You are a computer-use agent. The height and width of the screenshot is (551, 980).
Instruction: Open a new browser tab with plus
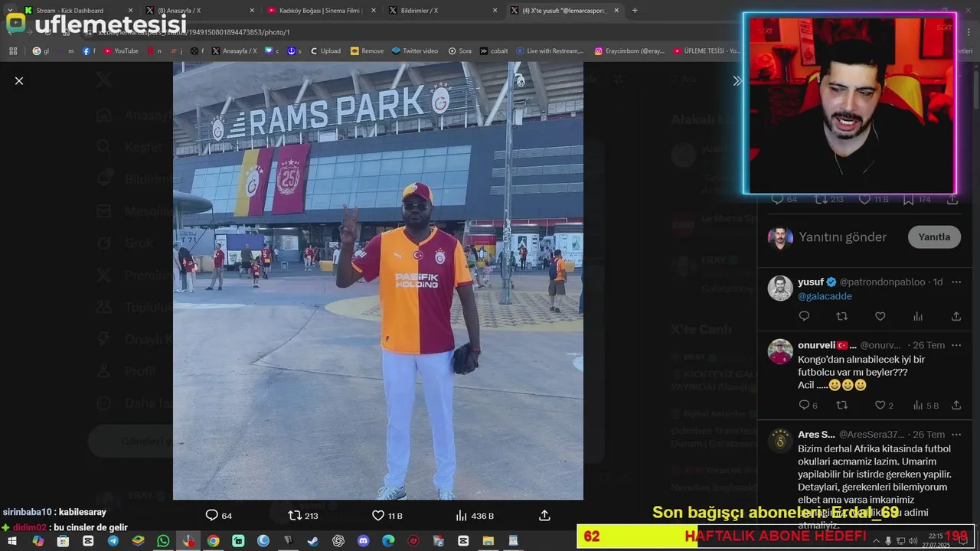635,10
